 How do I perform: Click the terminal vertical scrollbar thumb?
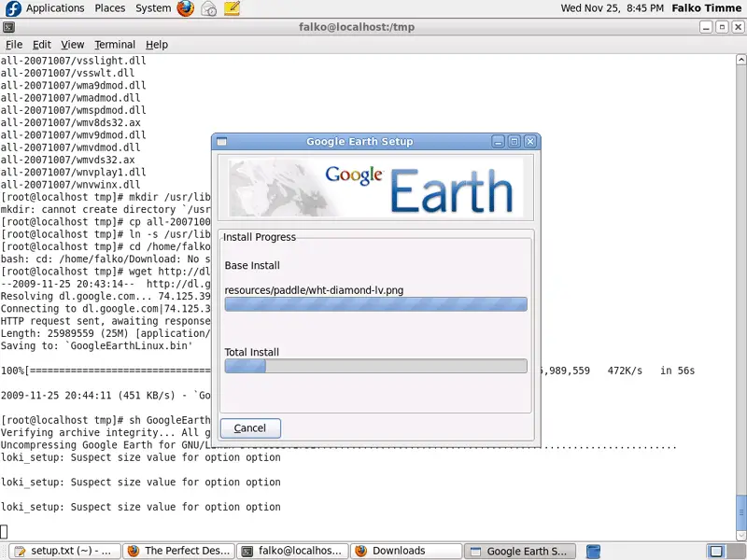[741, 512]
